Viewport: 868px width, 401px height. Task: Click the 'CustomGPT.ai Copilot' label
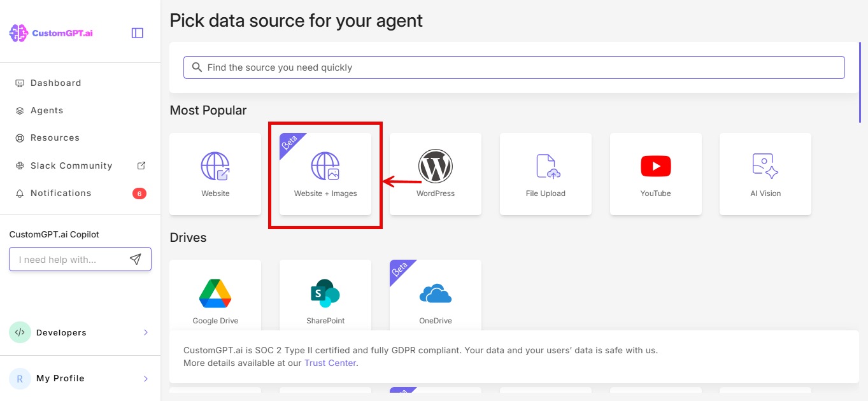[x=54, y=235]
